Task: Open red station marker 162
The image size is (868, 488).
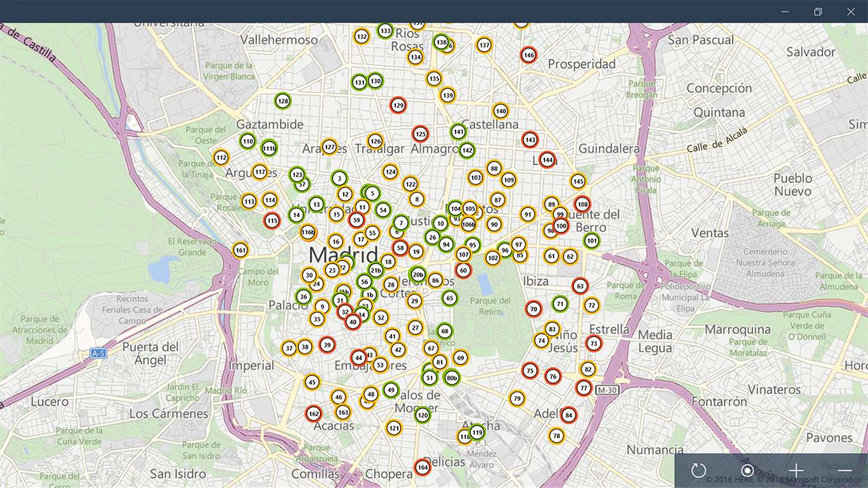Action: pos(313,413)
